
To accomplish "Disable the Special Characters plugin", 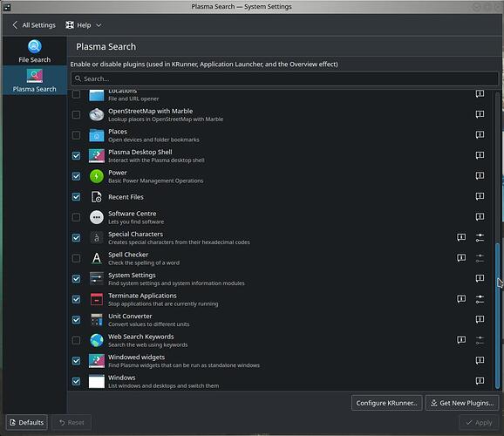I will pyautogui.click(x=76, y=238).
